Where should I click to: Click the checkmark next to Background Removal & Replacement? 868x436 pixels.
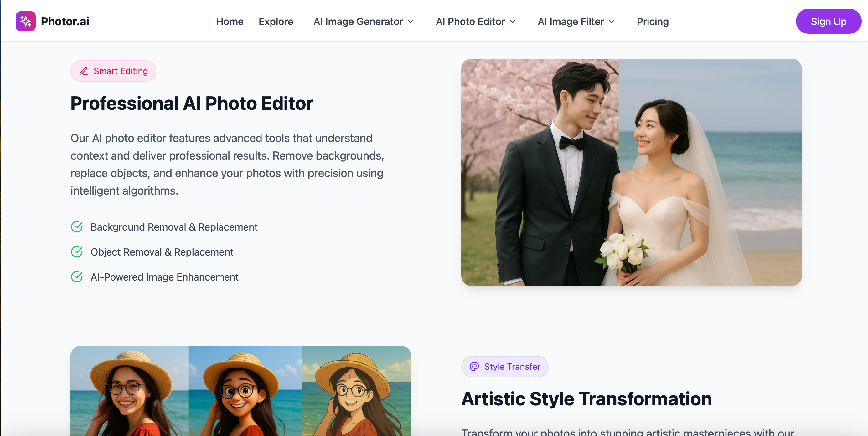[x=77, y=226]
